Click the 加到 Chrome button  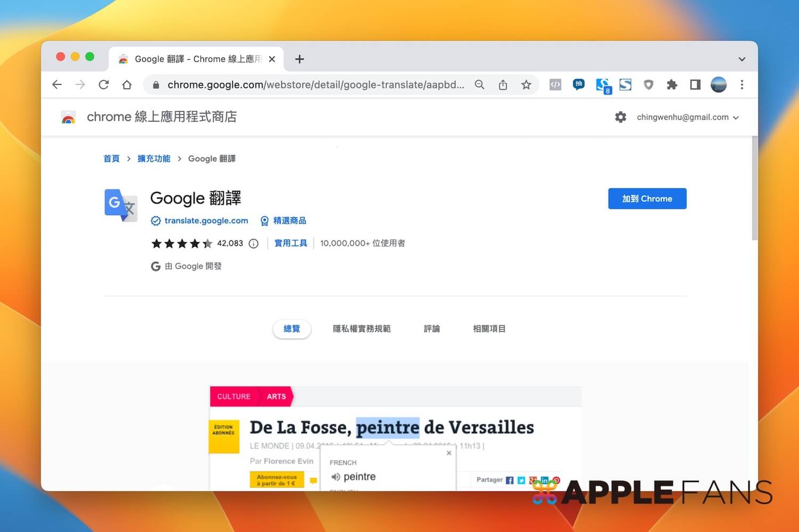[x=647, y=198]
